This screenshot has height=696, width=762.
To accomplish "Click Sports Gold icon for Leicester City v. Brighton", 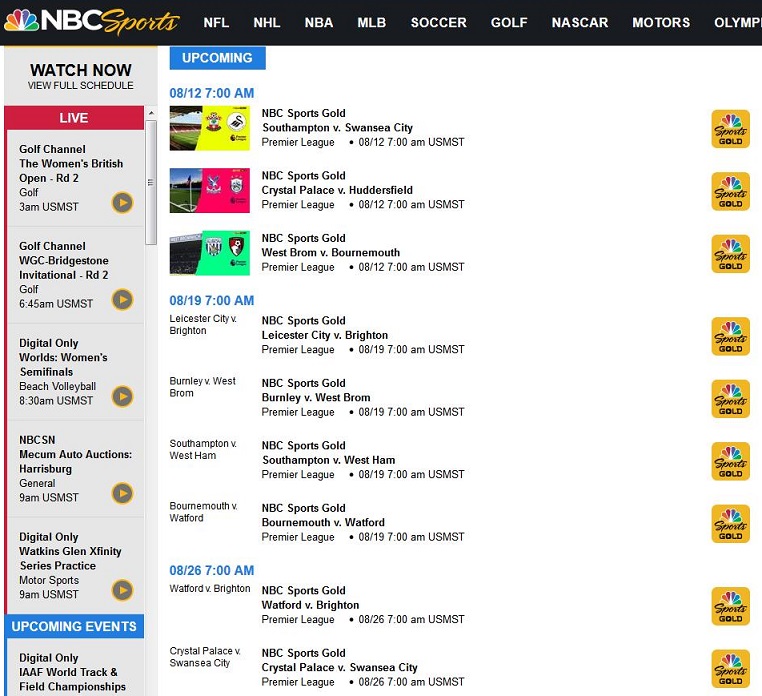I will click(730, 336).
